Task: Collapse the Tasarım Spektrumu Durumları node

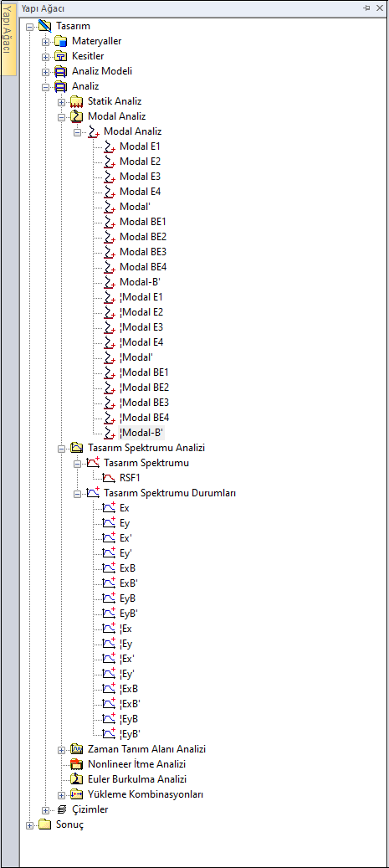Action: [x=78, y=493]
